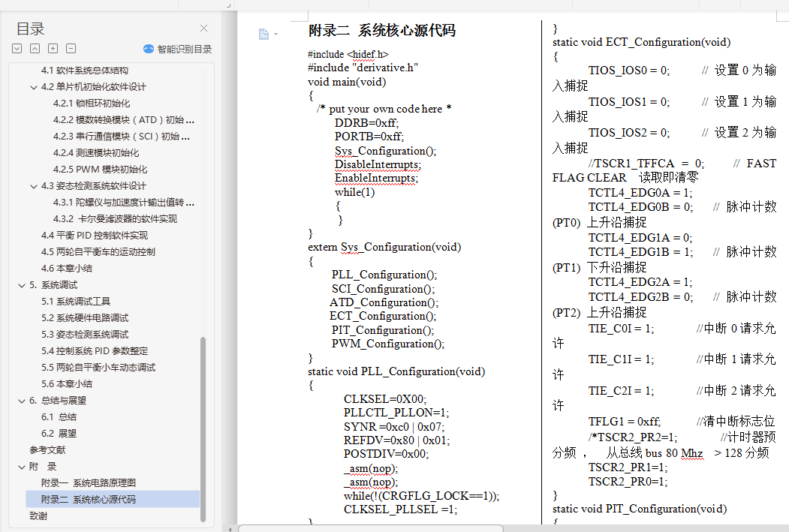Go to 4.2.5 PWM 模块初始化
789x532 pixels.
tap(100, 170)
